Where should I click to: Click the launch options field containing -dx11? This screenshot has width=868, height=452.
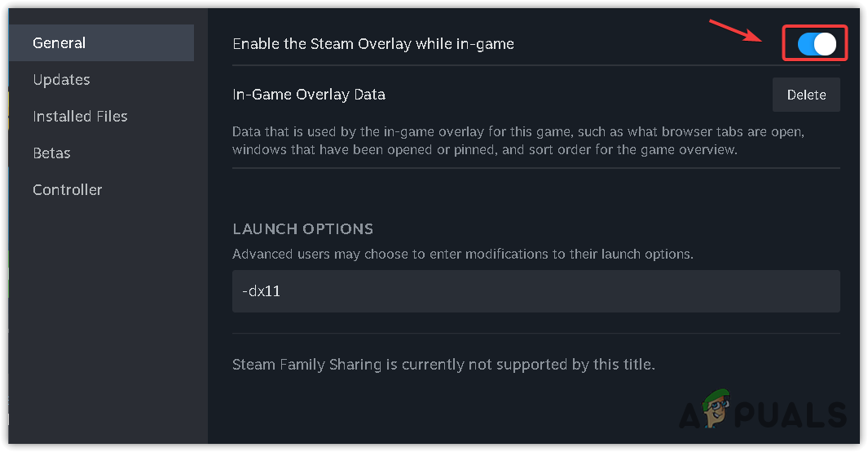pos(535,291)
